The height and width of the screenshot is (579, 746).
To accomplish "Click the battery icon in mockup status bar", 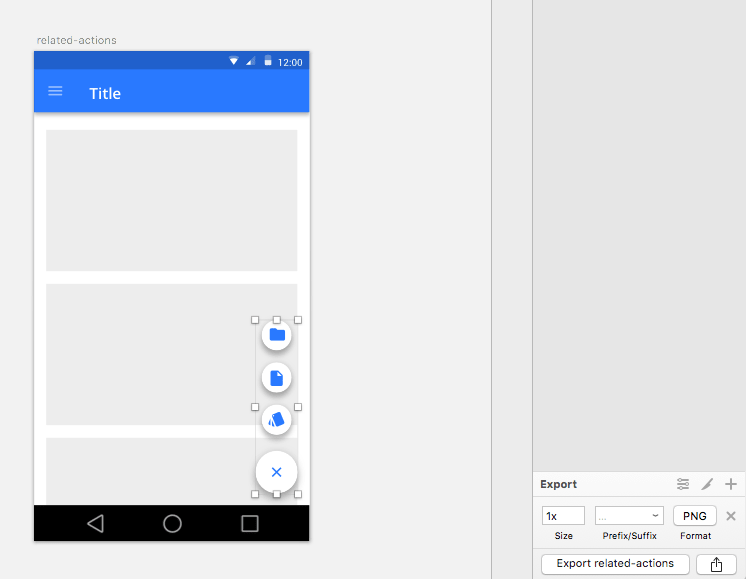I will (268, 60).
